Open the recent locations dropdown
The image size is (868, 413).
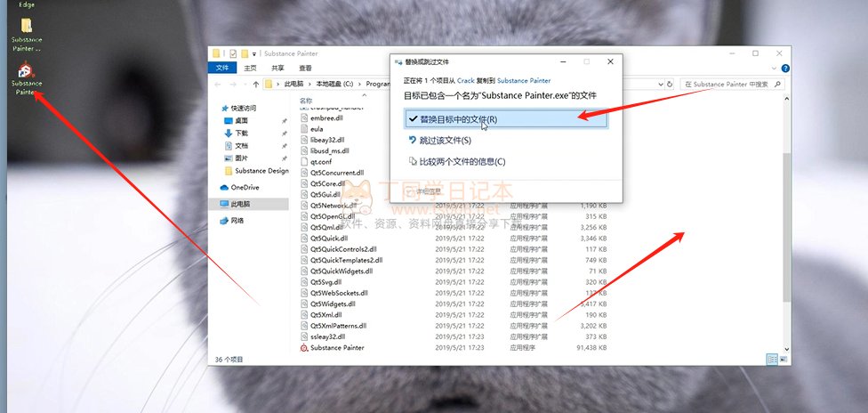coord(244,85)
